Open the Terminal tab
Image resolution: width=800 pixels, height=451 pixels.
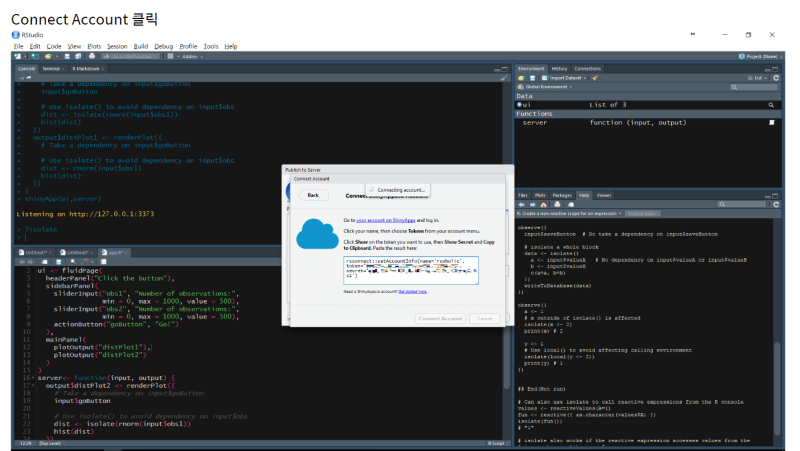click(x=51, y=69)
